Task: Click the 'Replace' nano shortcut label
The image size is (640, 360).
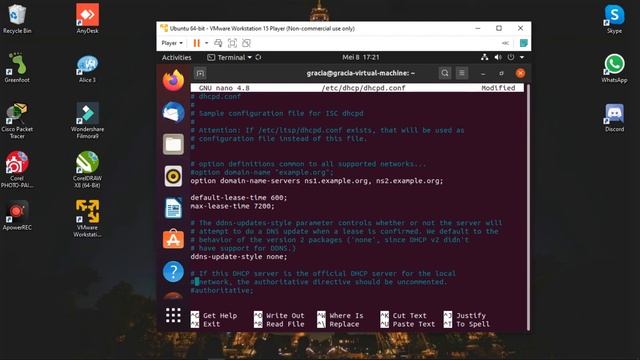Action: tap(344, 324)
